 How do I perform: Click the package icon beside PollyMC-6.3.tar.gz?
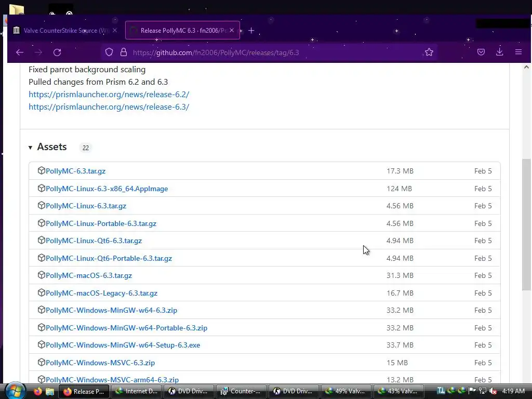(42, 170)
